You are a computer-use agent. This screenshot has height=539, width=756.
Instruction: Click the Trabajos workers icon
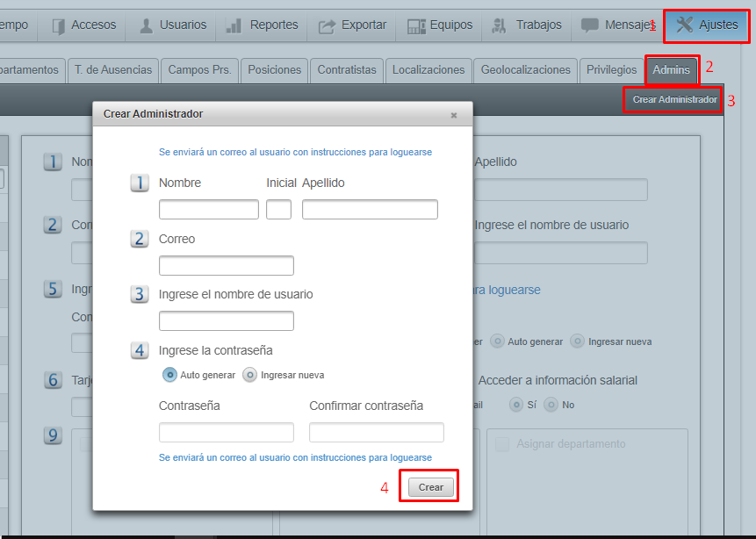pyautogui.click(x=500, y=25)
